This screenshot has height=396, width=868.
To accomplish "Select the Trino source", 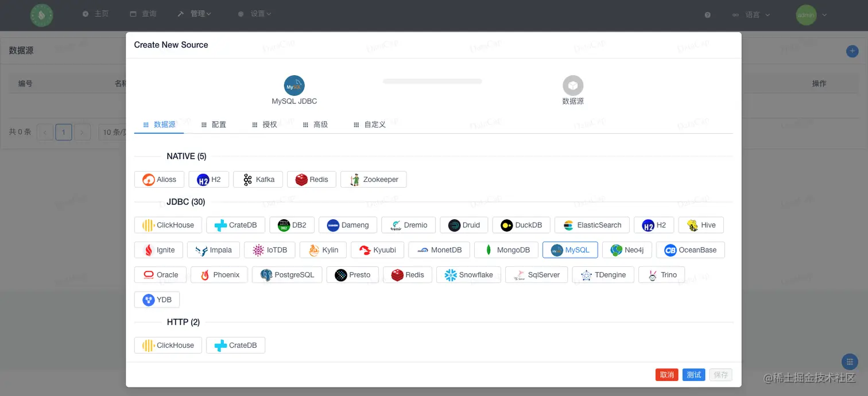I will point(662,274).
